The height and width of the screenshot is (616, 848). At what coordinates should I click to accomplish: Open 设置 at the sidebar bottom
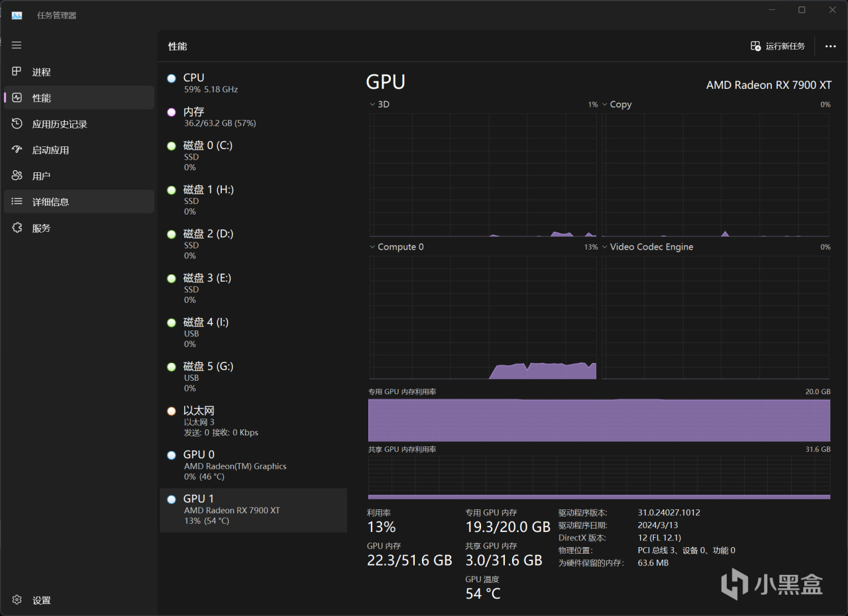(79, 600)
